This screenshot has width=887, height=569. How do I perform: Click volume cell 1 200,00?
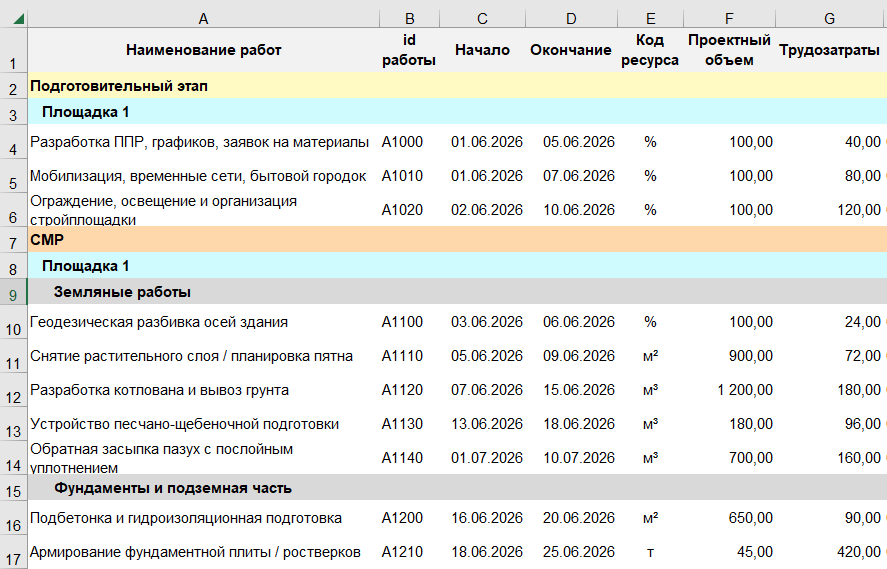pyautogui.click(x=729, y=390)
